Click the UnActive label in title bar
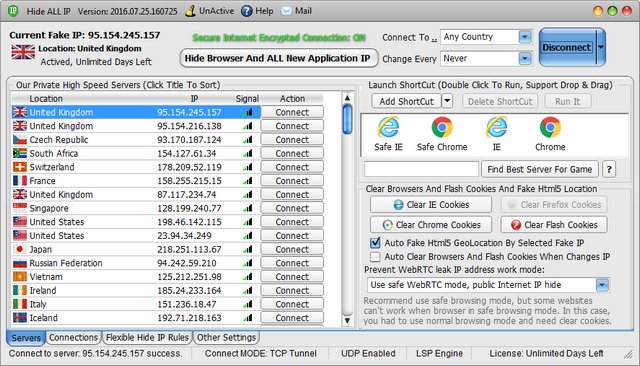The height and width of the screenshot is (366, 640). pyautogui.click(x=216, y=11)
